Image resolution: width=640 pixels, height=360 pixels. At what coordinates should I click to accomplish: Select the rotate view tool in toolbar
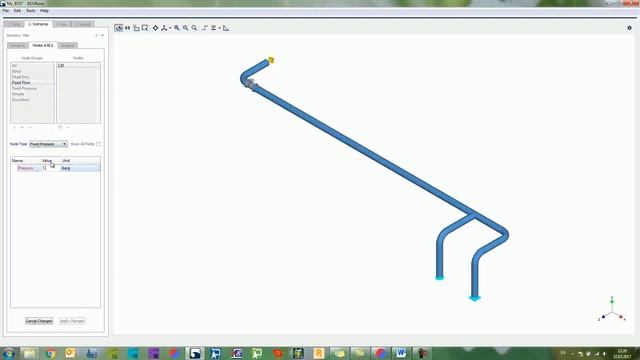point(118,28)
